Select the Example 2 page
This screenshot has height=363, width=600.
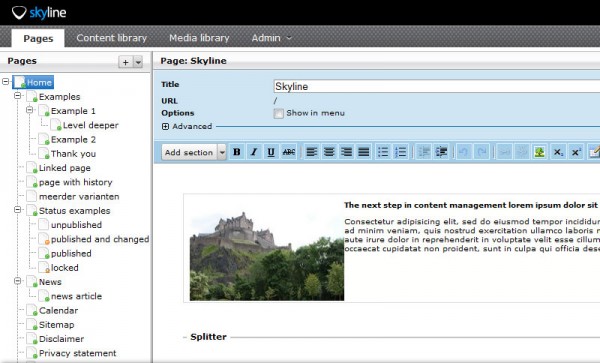tap(73, 140)
